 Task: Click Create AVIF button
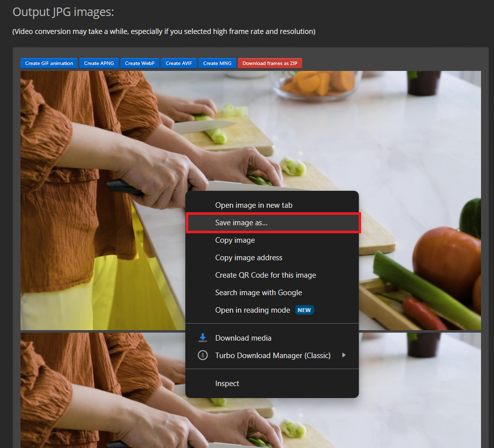coord(179,63)
